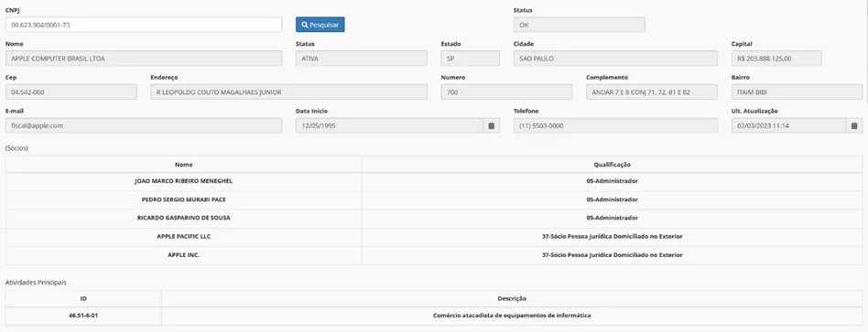Click 05-Administrador for Joao Marco Ribeiro
868x332 pixels.
612,181
